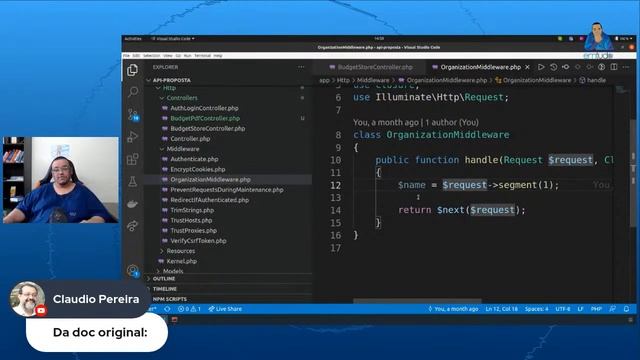
Task: Open EncryptCookies.php in explorer
Action: click(x=198, y=169)
